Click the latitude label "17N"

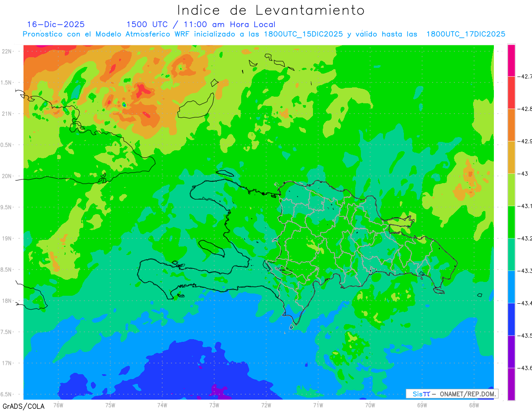click(7, 363)
